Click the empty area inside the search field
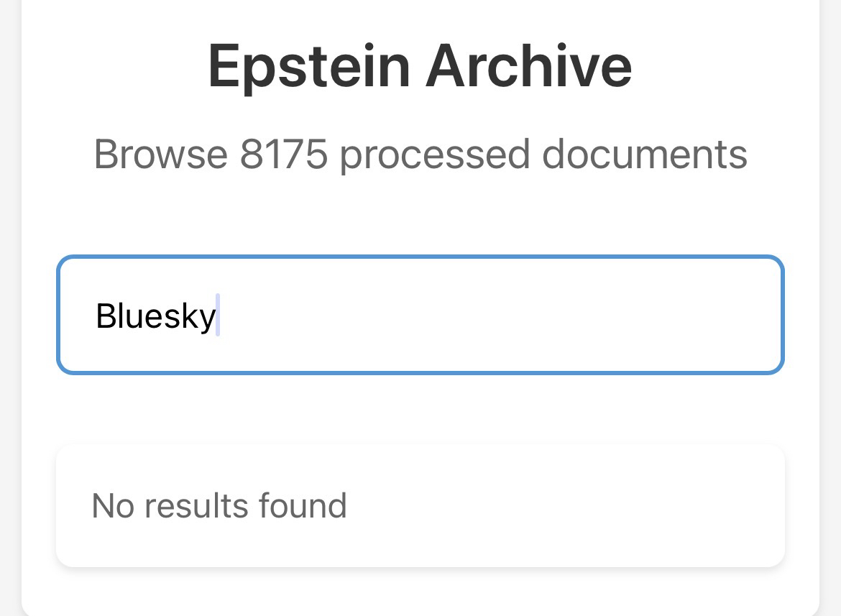841x616 pixels. (x=503, y=315)
